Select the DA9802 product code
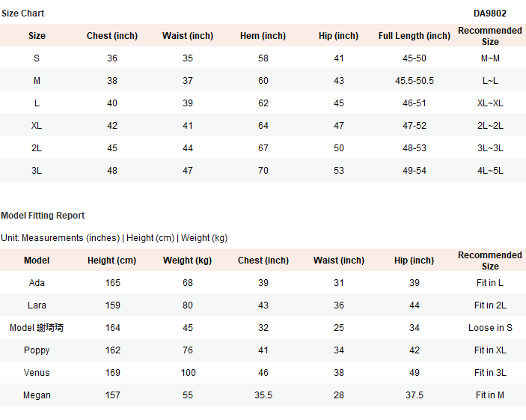 point(490,13)
